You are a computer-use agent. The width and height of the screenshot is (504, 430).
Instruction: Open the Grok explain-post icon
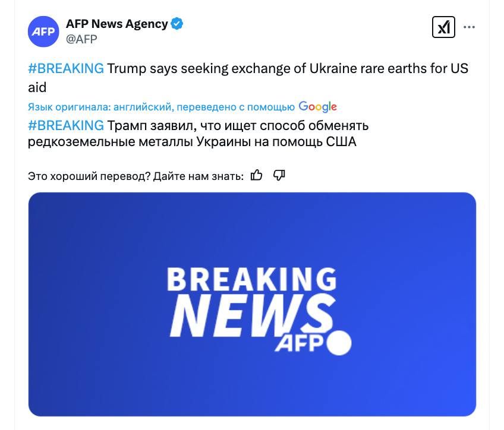(x=443, y=27)
